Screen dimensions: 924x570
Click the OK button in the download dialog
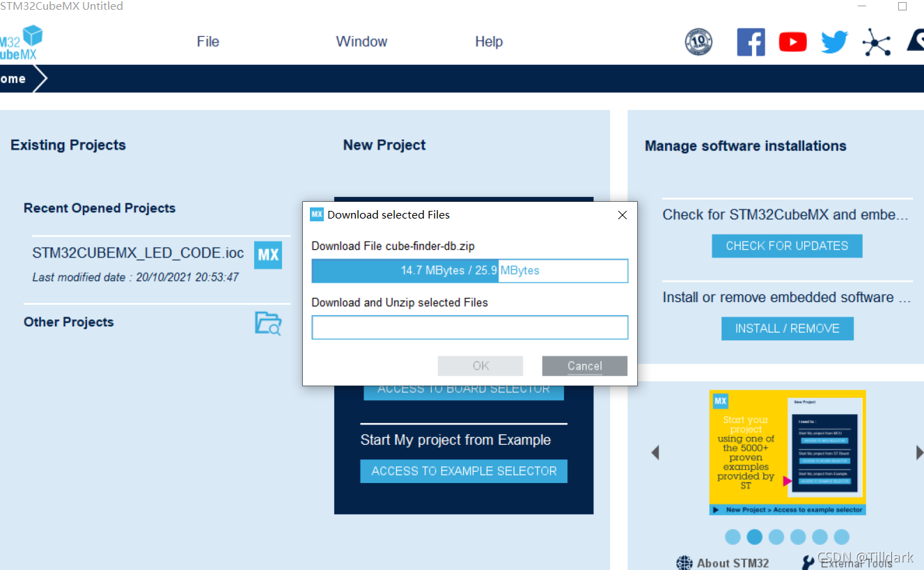[x=480, y=366]
